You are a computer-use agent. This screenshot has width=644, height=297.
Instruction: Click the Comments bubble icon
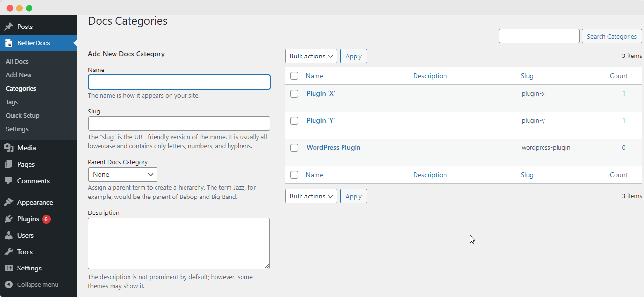(9, 181)
